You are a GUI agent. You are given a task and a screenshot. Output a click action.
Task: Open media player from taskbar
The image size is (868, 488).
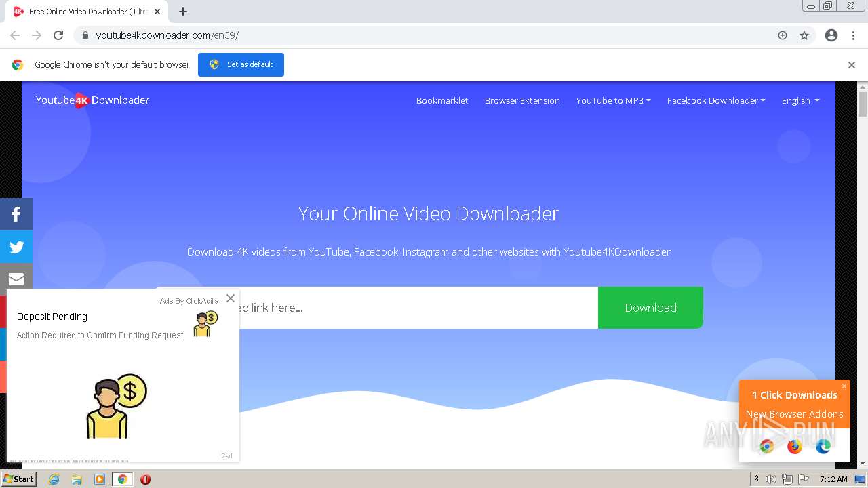(100, 479)
